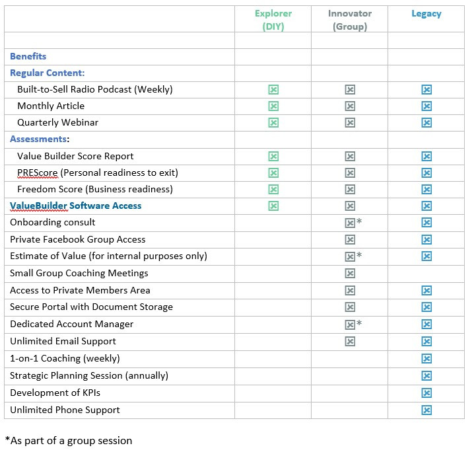
Task: Click the Regular Content heading text
Action: pyautogui.click(x=47, y=73)
